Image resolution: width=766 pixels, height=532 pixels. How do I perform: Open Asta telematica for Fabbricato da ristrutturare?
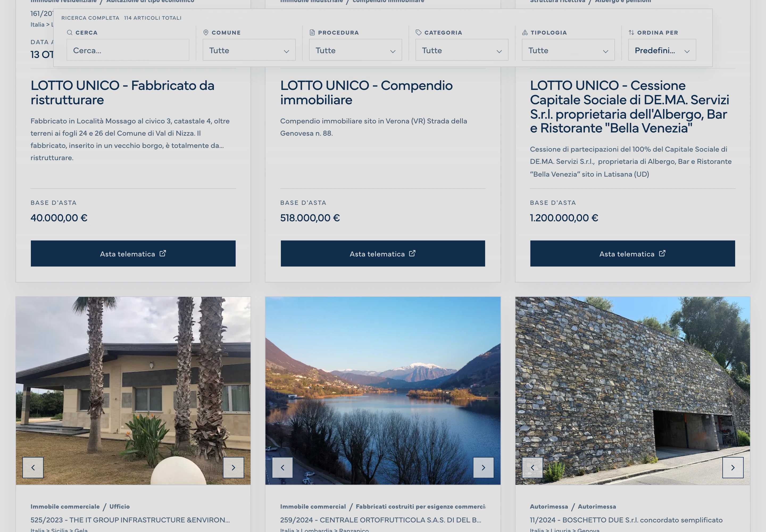(133, 254)
